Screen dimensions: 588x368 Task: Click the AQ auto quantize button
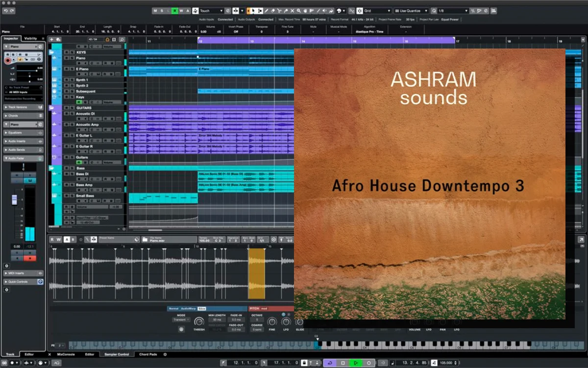click(56, 363)
